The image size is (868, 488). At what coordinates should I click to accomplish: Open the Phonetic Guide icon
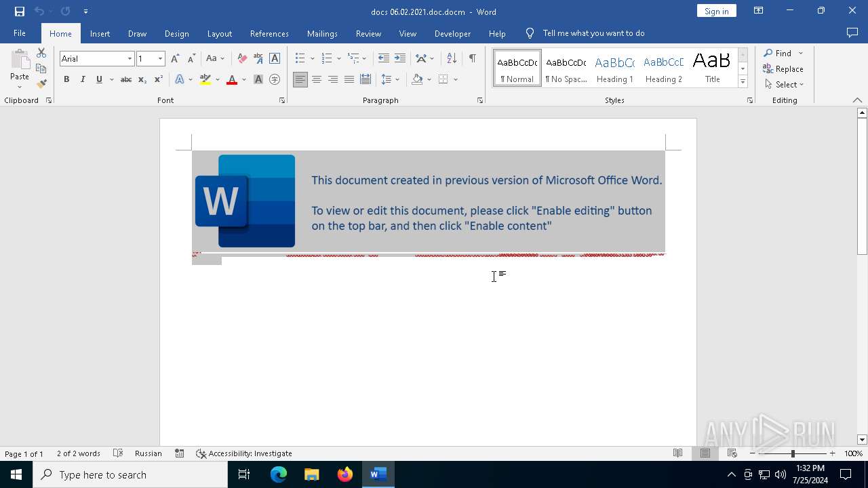click(x=258, y=58)
